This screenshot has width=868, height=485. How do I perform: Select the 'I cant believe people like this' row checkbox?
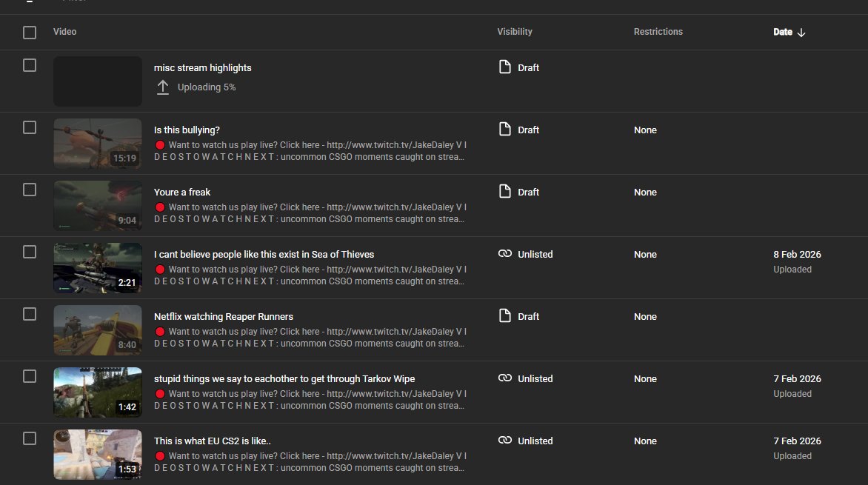[30, 252]
